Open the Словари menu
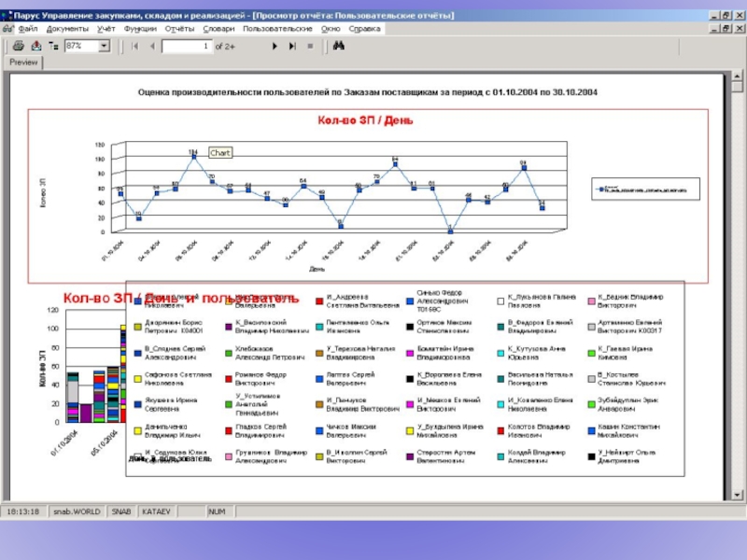Image resolution: width=747 pixels, height=560 pixels. [218, 29]
